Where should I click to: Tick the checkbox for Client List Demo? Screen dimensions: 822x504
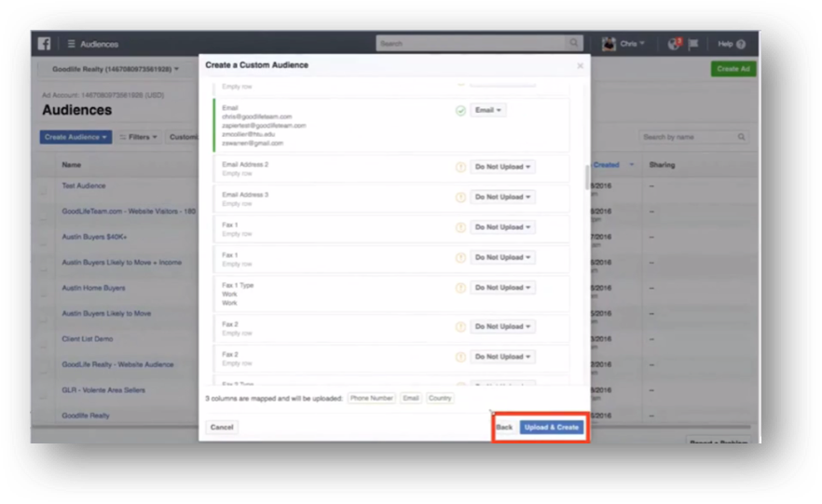click(x=43, y=344)
